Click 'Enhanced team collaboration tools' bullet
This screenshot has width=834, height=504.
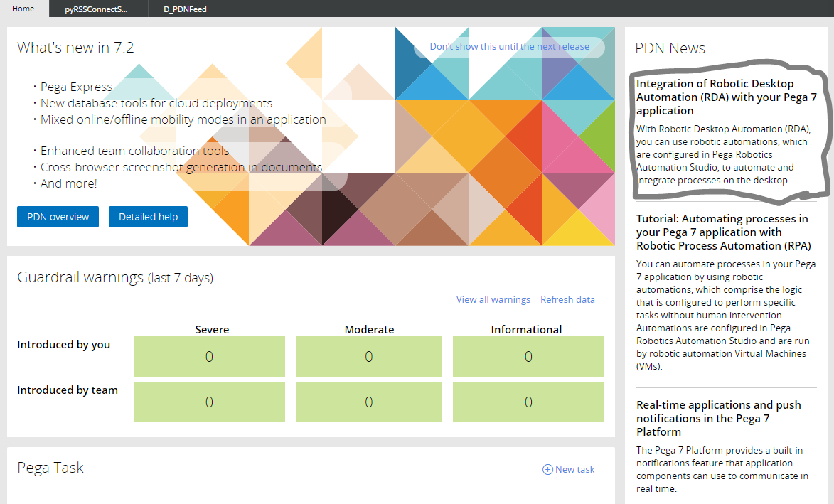point(134,151)
